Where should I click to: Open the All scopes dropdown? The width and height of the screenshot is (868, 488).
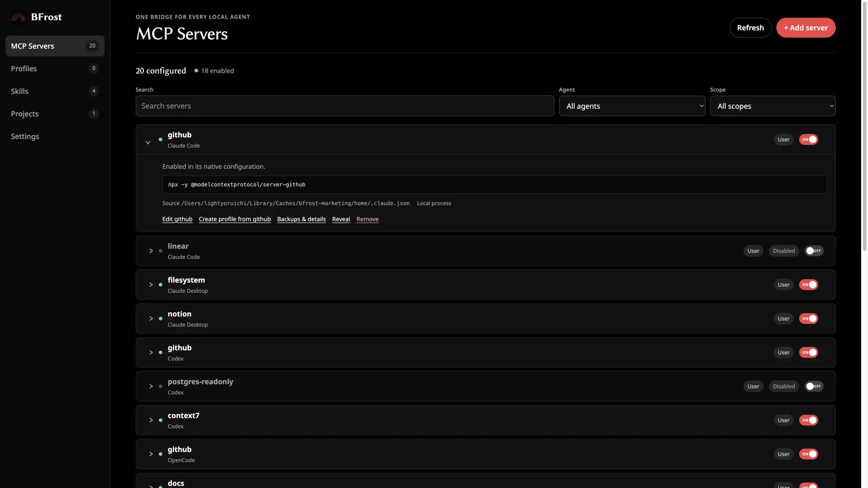pyautogui.click(x=773, y=106)
